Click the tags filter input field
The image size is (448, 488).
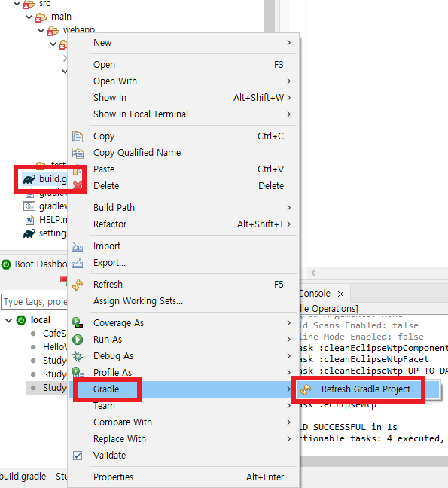[x=34, y=302]
